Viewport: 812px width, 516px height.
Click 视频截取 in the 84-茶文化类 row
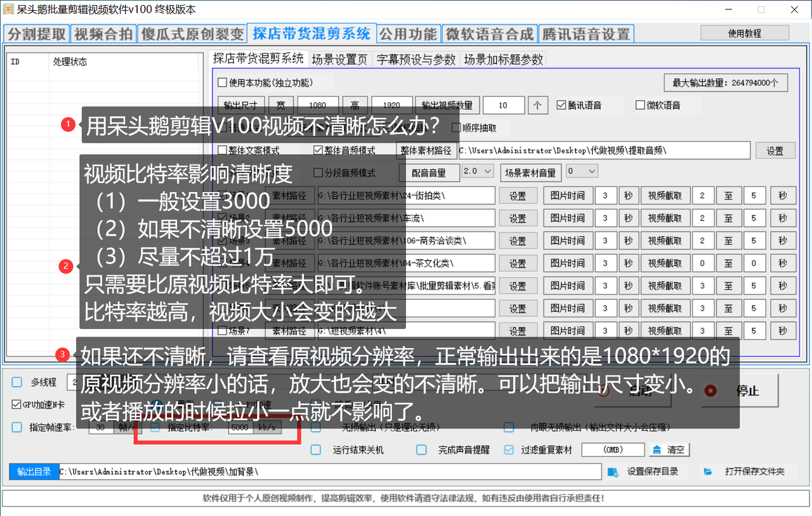pos(664,263)
